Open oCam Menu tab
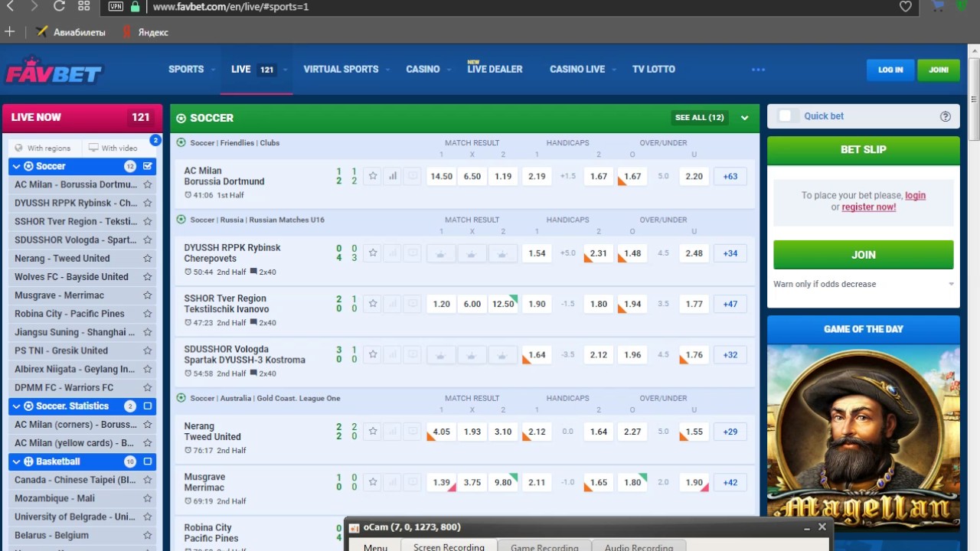Screen dimensions: 980x551 click(x=375, y=546)
